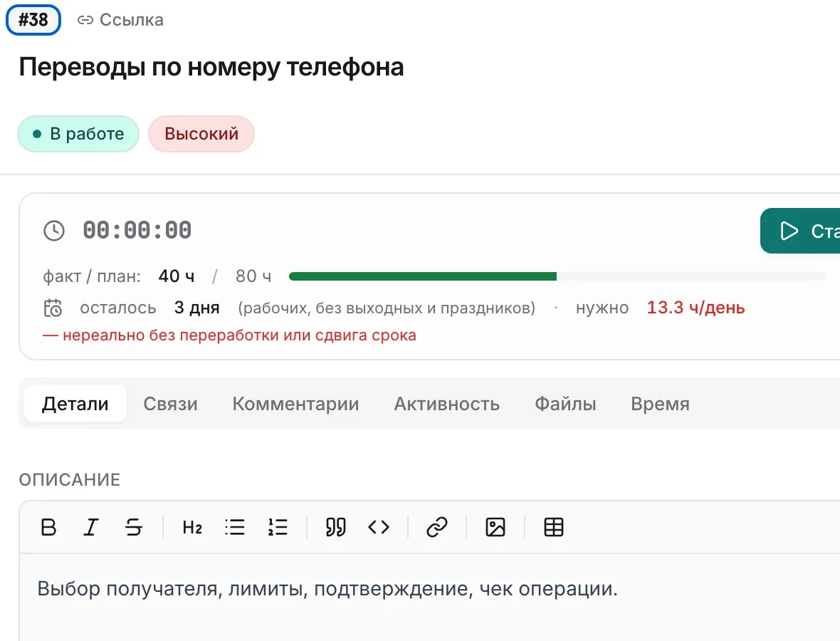Screen dimensions: 840x641
Task: Click into the description text area
Action: pyautogui.click(x=430, y=597)
